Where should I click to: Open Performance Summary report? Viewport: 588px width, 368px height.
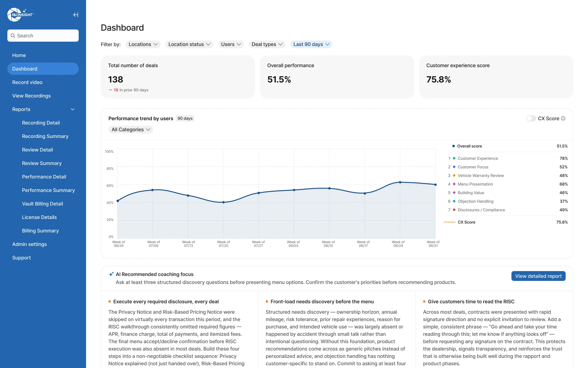(x=48, y=190)
